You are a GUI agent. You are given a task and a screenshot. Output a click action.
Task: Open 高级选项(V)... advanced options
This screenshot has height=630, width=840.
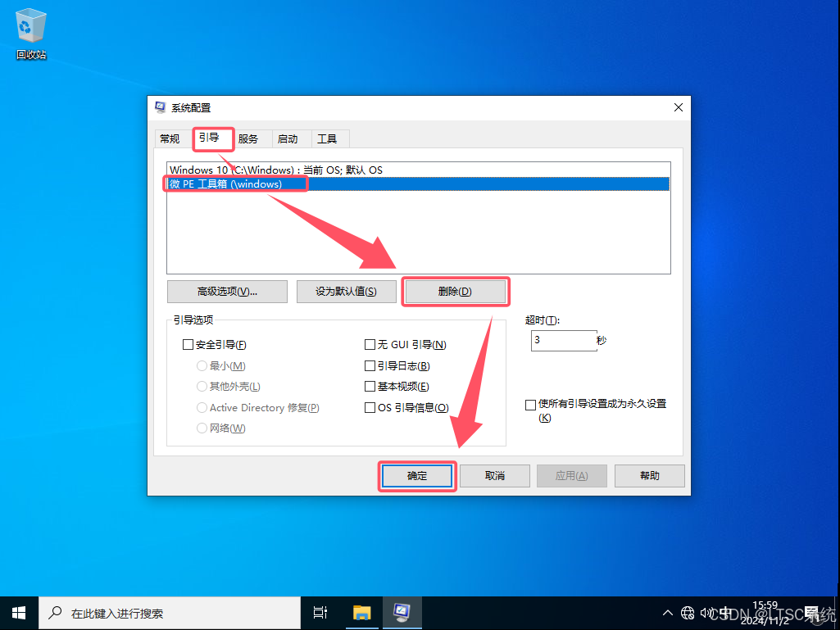click(x=227, y=292)
